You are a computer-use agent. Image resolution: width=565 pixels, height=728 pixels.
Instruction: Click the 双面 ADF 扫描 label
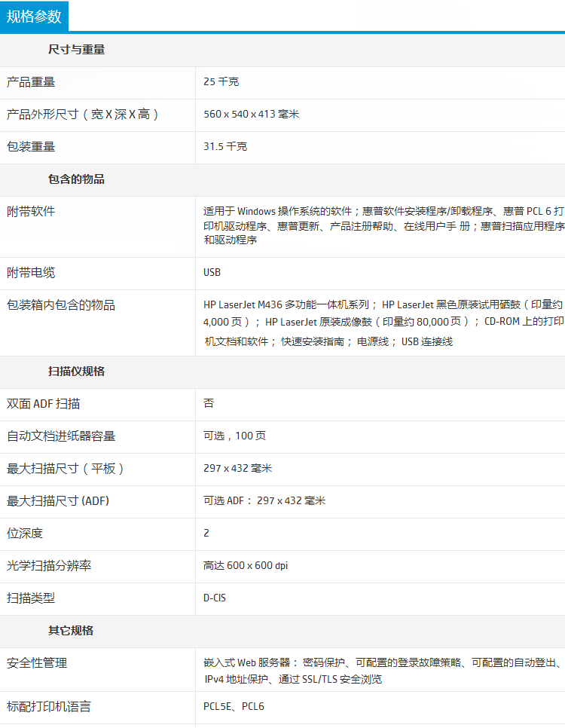click(43, 404)
